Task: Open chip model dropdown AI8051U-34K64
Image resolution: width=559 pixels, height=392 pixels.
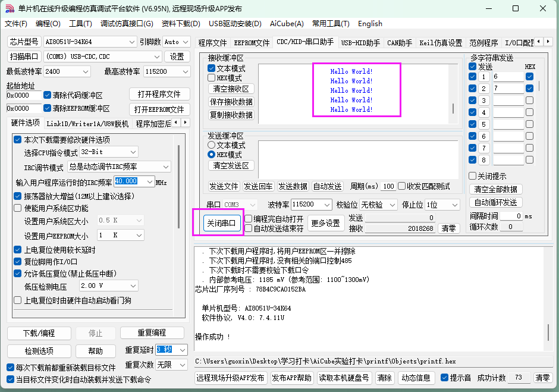Action: click(x=90, y=42)
